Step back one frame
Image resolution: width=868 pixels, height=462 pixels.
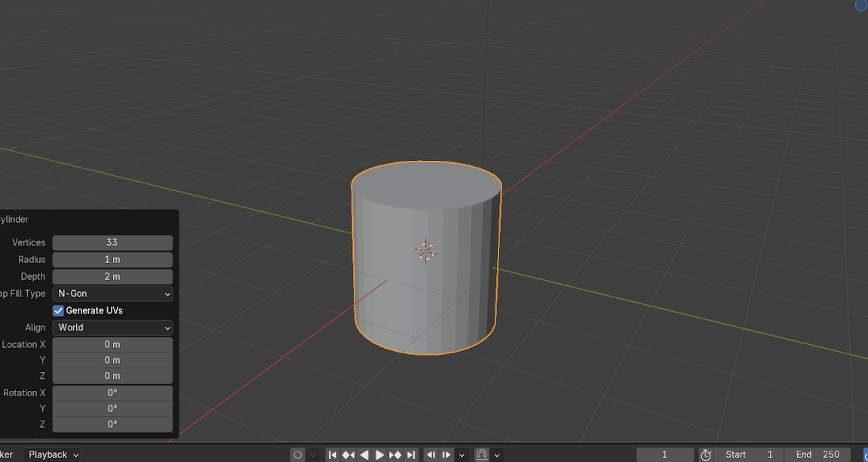click(x=431, y=454)
